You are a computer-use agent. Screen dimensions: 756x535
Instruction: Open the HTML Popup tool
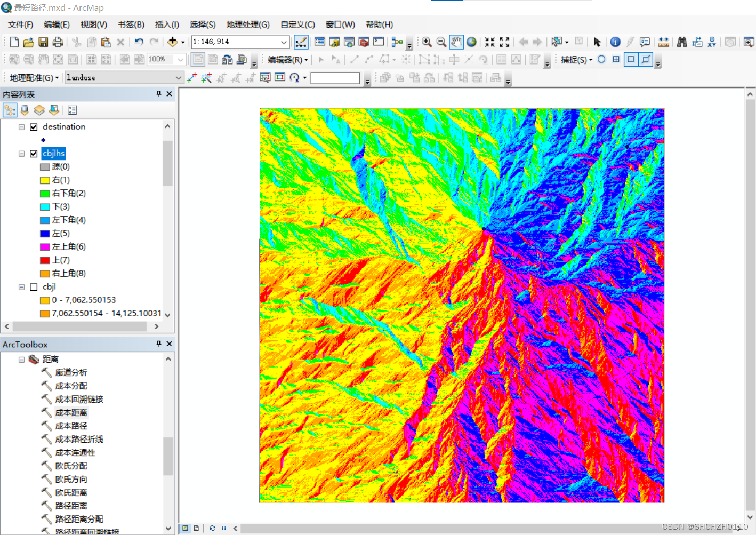[645, 42]
